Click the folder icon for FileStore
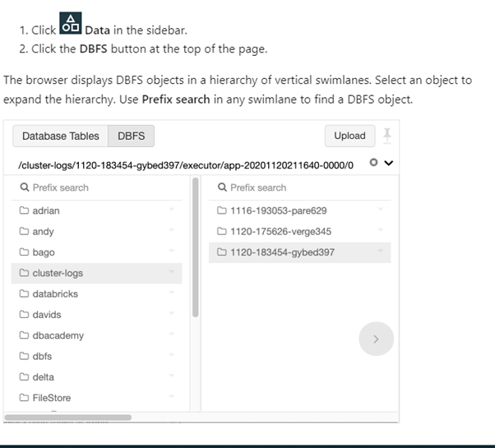 (24, 398)
